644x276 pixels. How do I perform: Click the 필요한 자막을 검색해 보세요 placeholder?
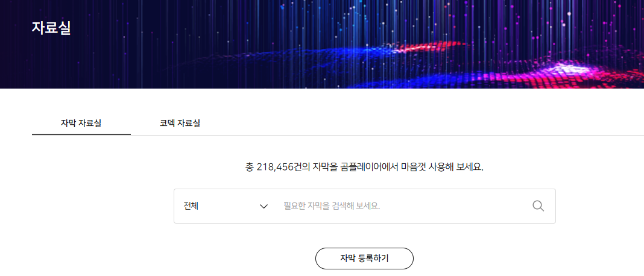(x=332, y=206)
